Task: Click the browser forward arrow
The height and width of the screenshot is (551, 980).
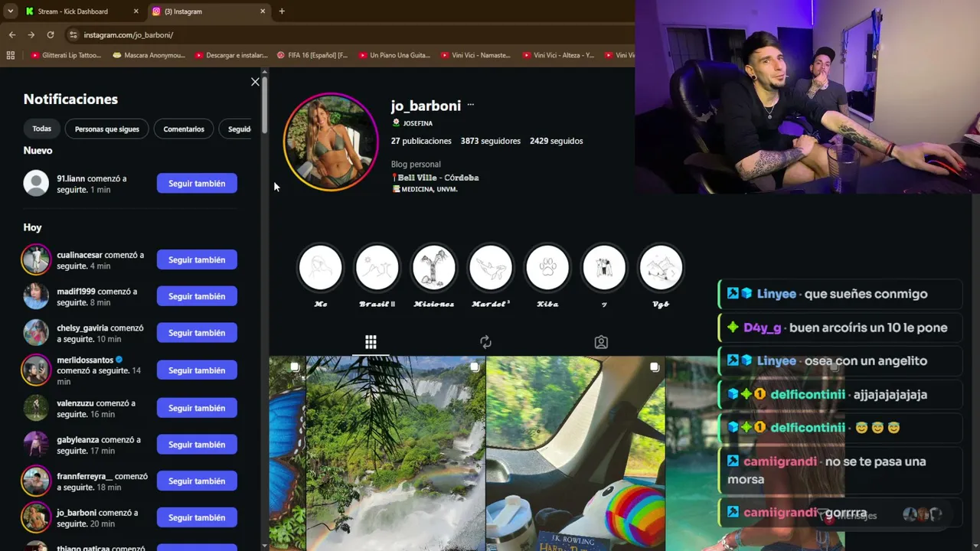Action: [31, 34]
